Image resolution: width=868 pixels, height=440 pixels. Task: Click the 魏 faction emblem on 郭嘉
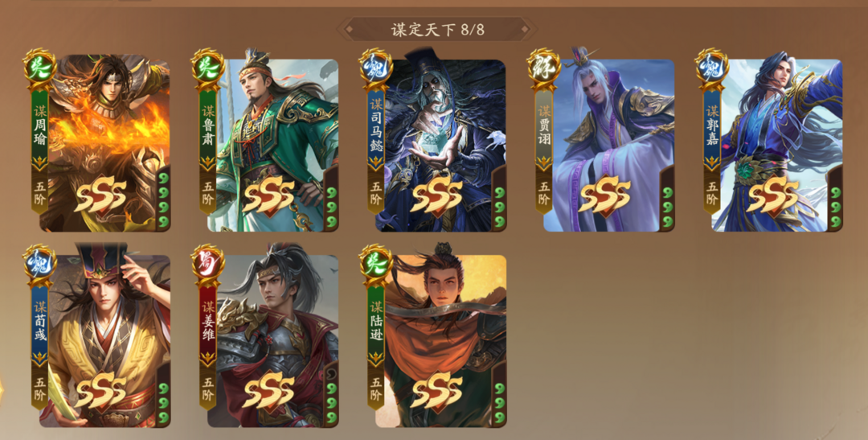click(x=712, y=67)
